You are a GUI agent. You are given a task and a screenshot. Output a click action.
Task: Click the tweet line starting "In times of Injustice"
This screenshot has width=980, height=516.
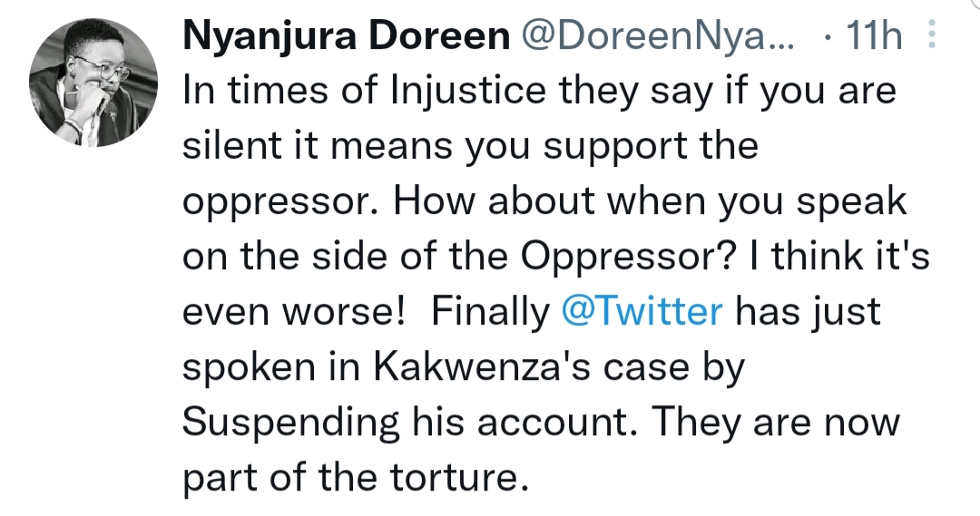click(540, 91)
